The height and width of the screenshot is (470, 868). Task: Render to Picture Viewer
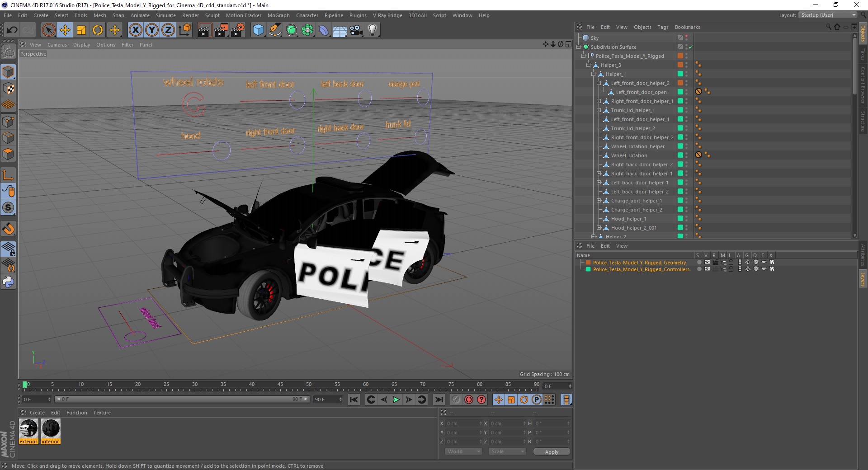point(221,30)
